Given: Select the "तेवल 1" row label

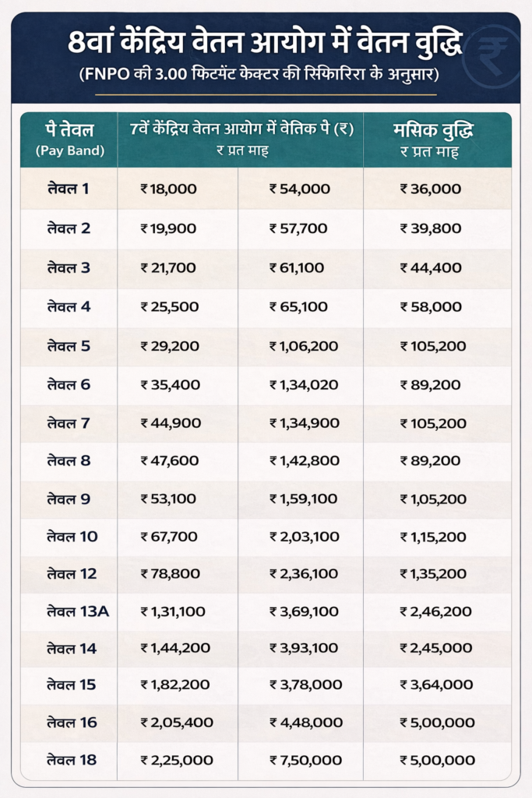Looking at the screenshot, I should 69,189.
